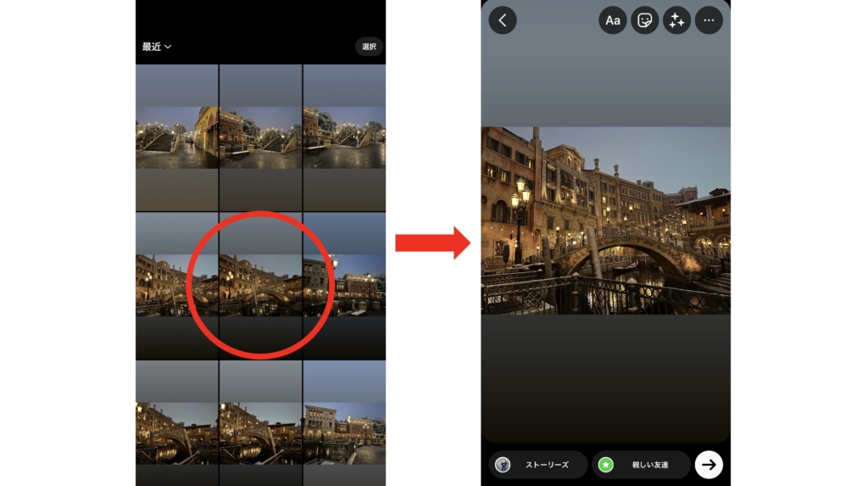
Task: Select the top-right gallery photo
Action: pyautogui.click(x=344, y=137)
